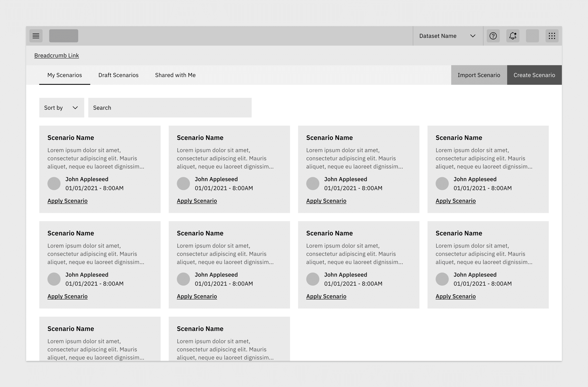Click avatar on first scenario card
Image resolution: width=588 pixels, height=387 pixels.
pyautogui.click(x=54, y=183)
